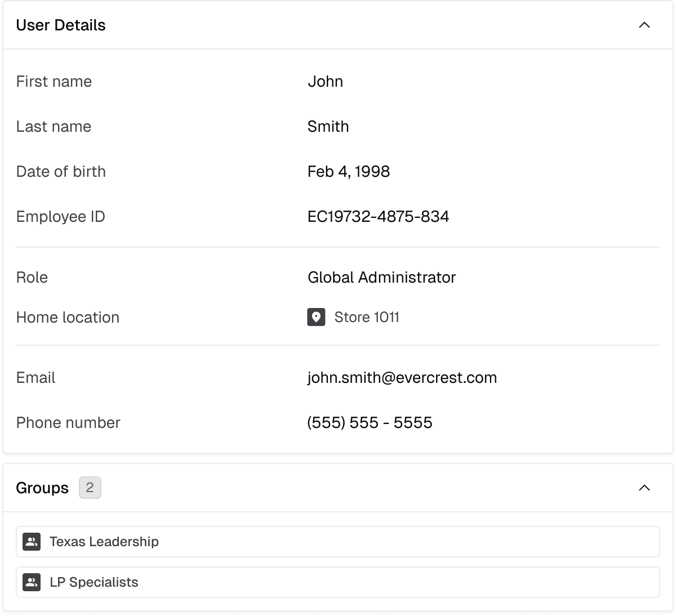The height and width of the screenshot is (616, 676).
Task: Click the Last name label
Action: coord(54,127)
